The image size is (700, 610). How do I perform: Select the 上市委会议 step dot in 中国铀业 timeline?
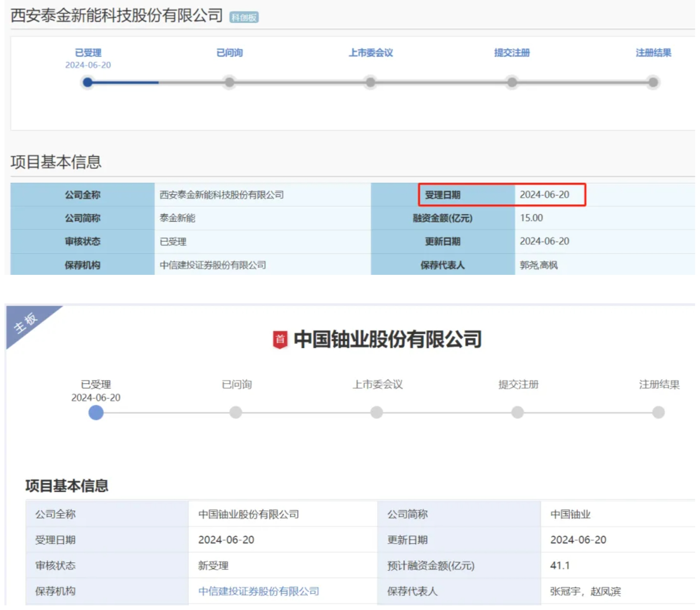point(377,412)
